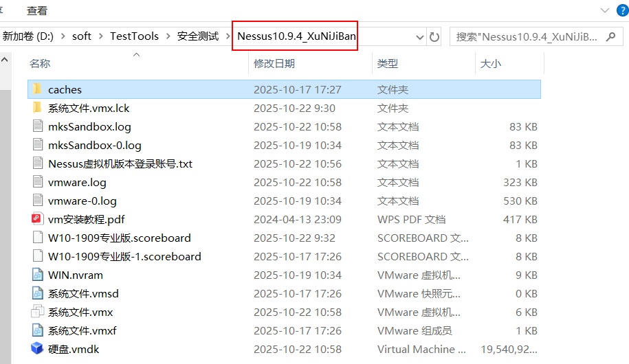Open the Help question mark icon
This screenshot has width=629, height=364.
[622, 10]
